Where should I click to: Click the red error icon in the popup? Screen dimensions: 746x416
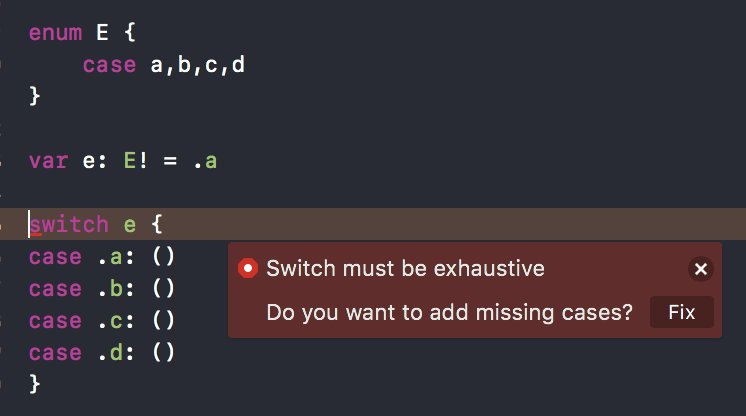(x=248, y=268)
